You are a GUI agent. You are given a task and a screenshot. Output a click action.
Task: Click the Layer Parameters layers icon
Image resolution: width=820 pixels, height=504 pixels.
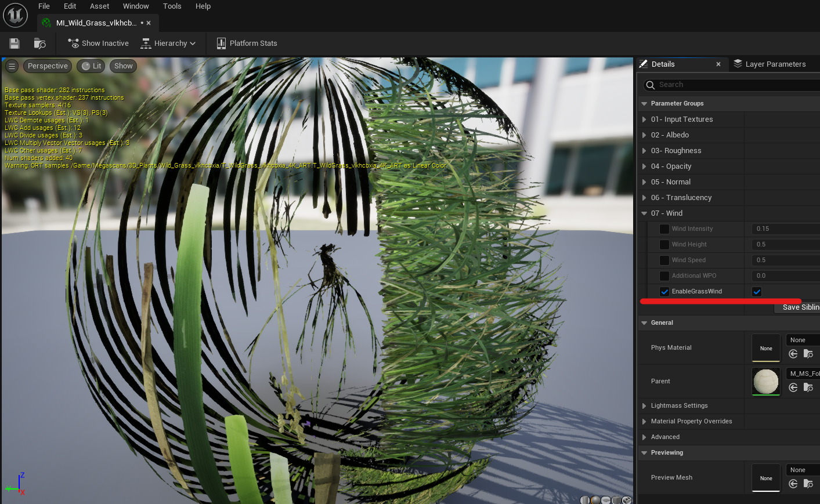pyautogui.click(x=738, y=64)
